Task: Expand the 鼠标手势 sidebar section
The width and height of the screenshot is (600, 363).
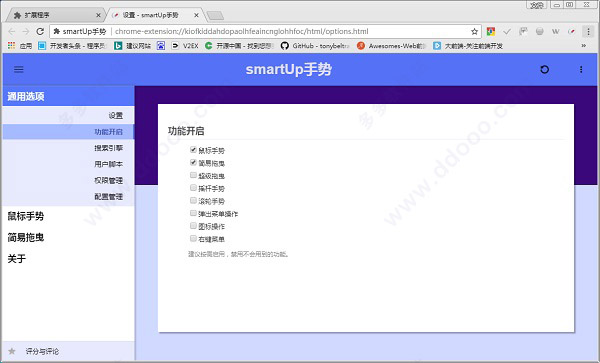Action: point(68,216)
